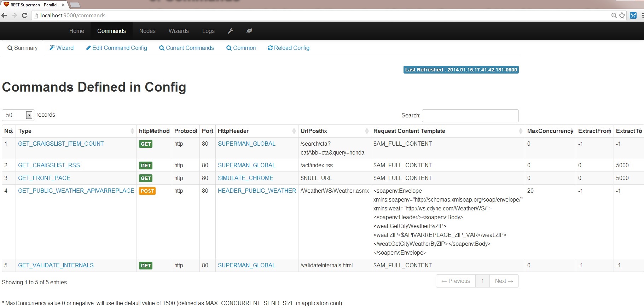Open SUPERMAN_GLOBAL header in row 1
This screenshot has width=644, height=308.
pyautogui.click(x=246, y=144)
